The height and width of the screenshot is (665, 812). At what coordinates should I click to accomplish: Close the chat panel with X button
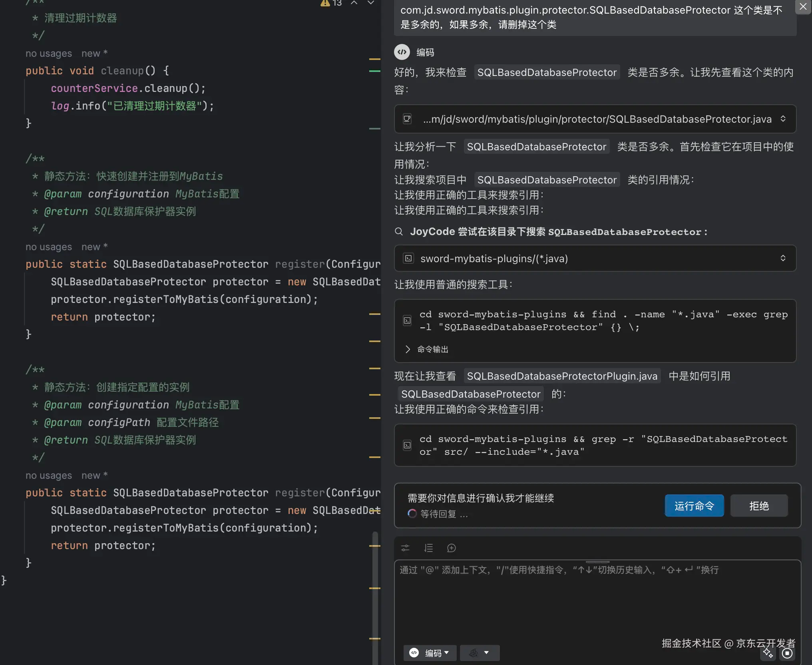803,7
